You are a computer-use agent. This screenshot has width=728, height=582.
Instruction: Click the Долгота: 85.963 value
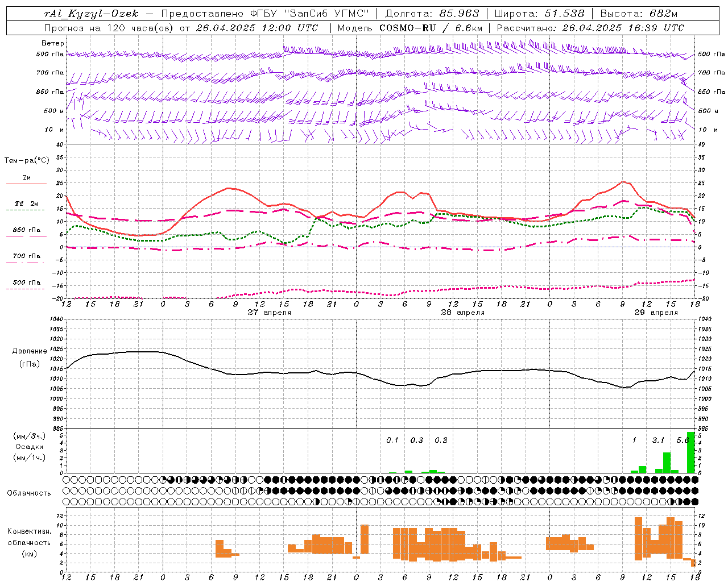click(432, 14)
